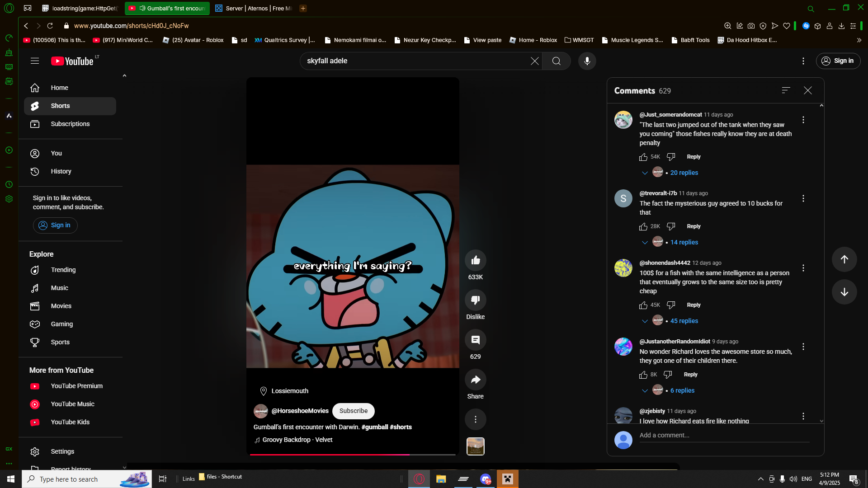The image size is (868, 488).
Task: Like the Gumball short
Action: [476, 260]
